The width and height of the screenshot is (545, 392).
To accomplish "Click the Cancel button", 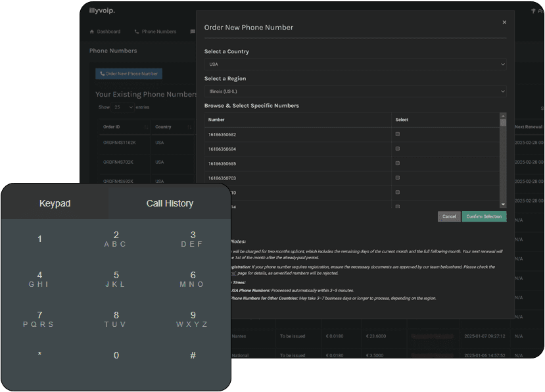I will [449, 216].
